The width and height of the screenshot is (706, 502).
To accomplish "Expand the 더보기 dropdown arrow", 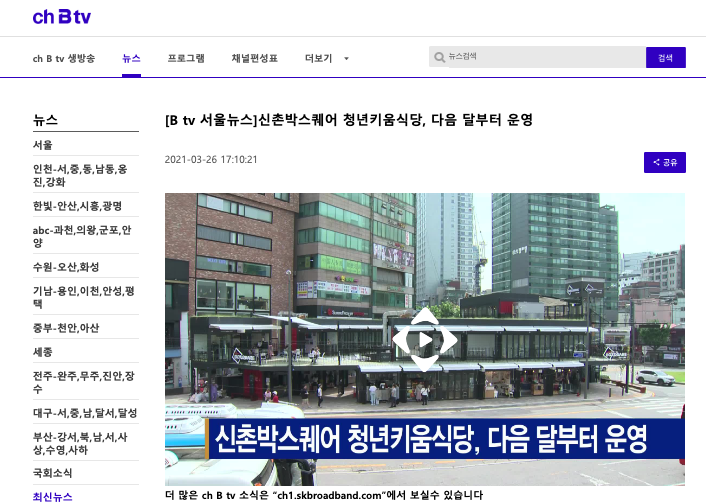I will [x=346, y=59].
